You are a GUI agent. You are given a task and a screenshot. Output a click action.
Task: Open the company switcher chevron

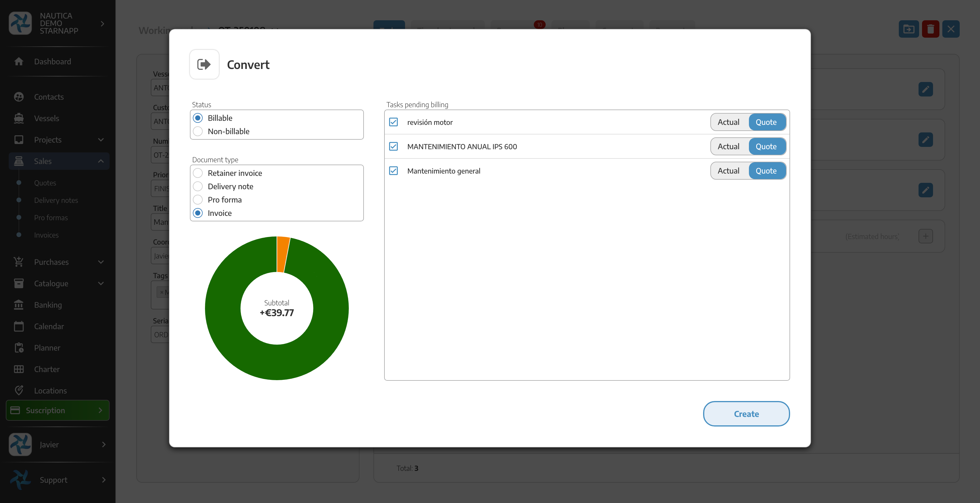tap(102, 23)
